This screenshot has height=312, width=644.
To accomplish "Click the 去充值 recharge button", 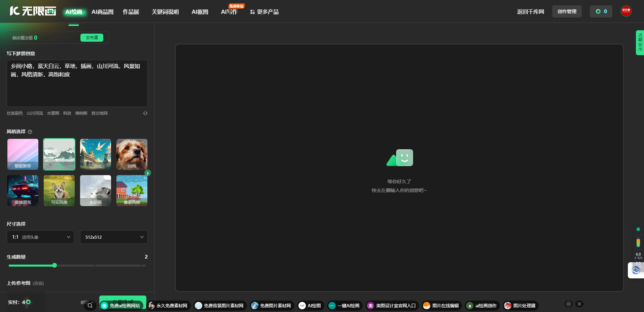I will (x=92, y=38).
